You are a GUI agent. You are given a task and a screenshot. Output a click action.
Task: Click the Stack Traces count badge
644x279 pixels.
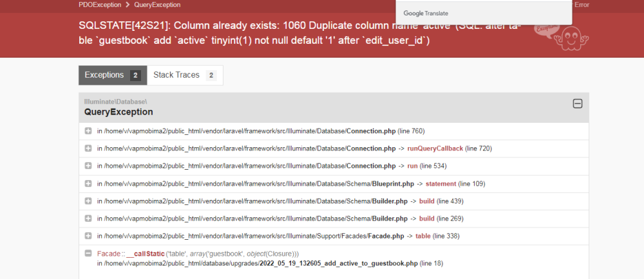point(211,75)
